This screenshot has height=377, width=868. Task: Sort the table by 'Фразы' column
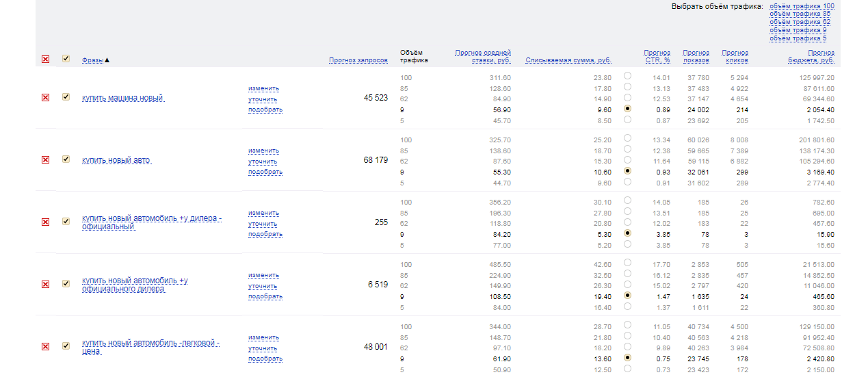92,60
